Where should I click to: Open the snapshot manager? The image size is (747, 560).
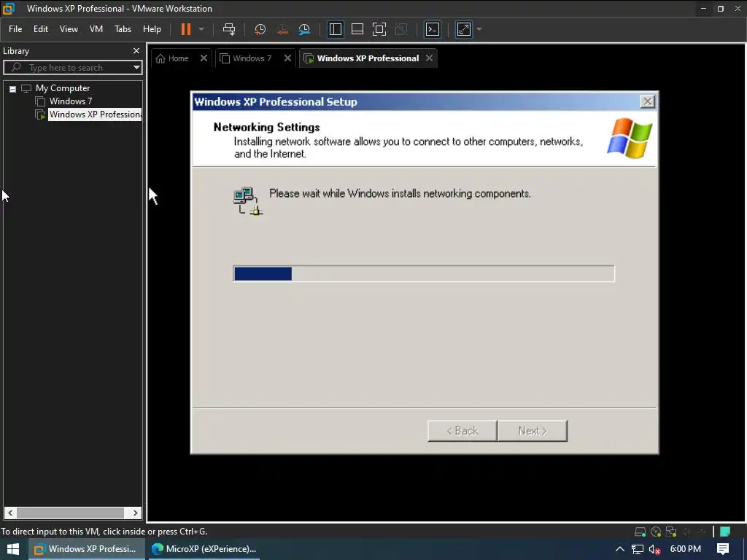point(304,29)
